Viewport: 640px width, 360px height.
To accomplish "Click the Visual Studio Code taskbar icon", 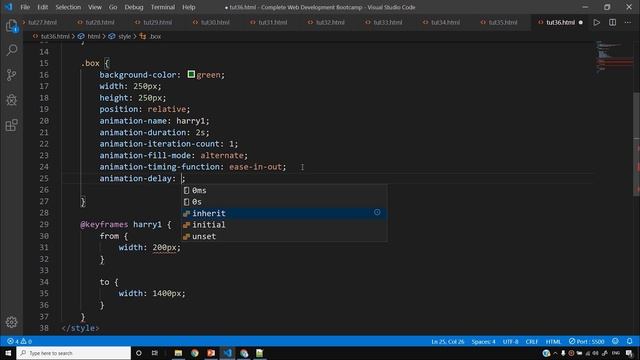I will (227, 353).
